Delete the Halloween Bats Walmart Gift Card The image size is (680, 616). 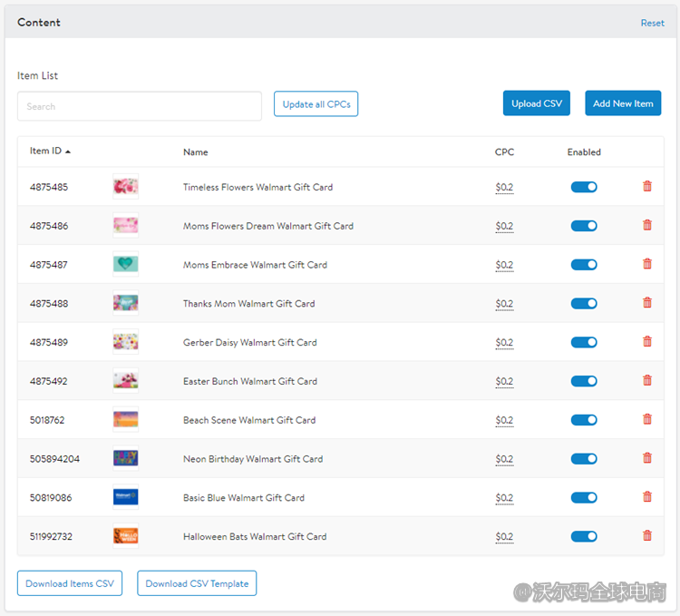[x=646, y=536]
